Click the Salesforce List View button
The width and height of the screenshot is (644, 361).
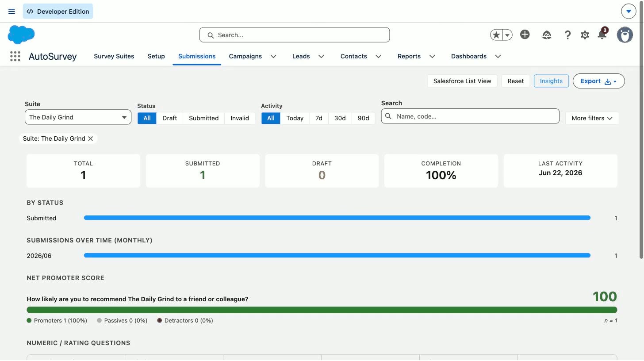(x=462, y=81)
